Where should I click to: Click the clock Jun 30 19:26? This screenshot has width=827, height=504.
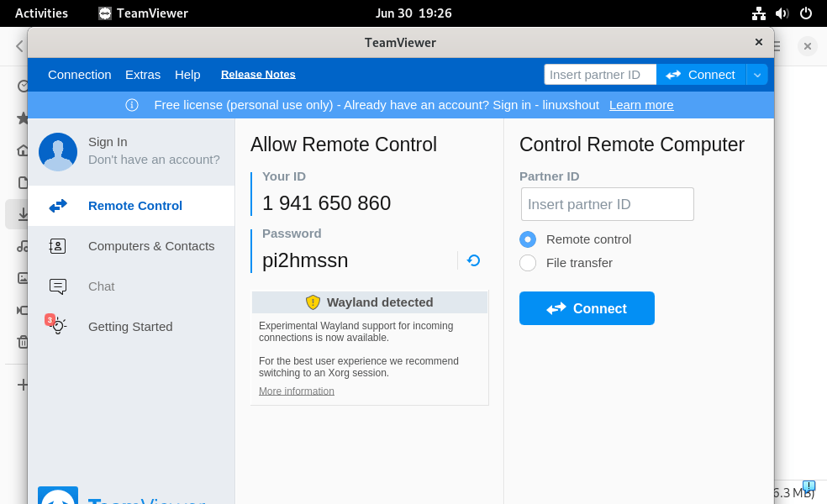click(413, 13)
